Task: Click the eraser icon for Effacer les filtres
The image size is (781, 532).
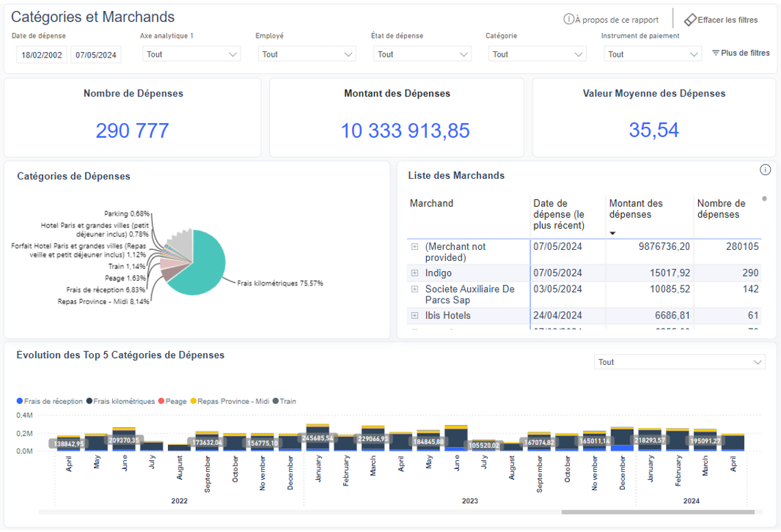Action: tap(690, 20)
